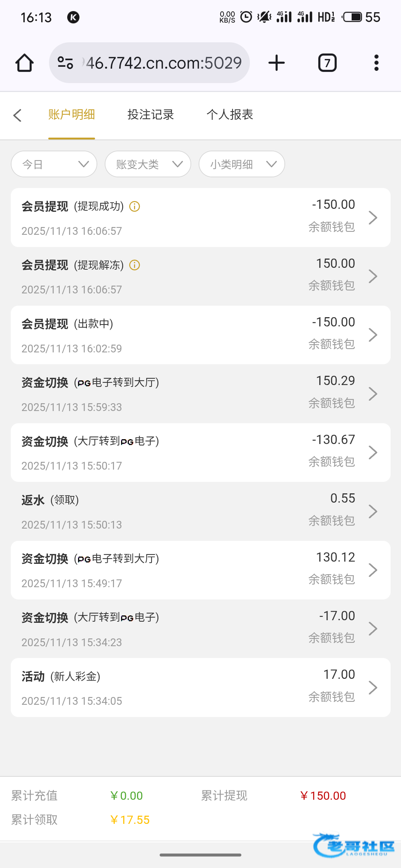Viewport: 401px width, 868px height.
Task: Tap the address bar URL field
Action: (163, 63)
